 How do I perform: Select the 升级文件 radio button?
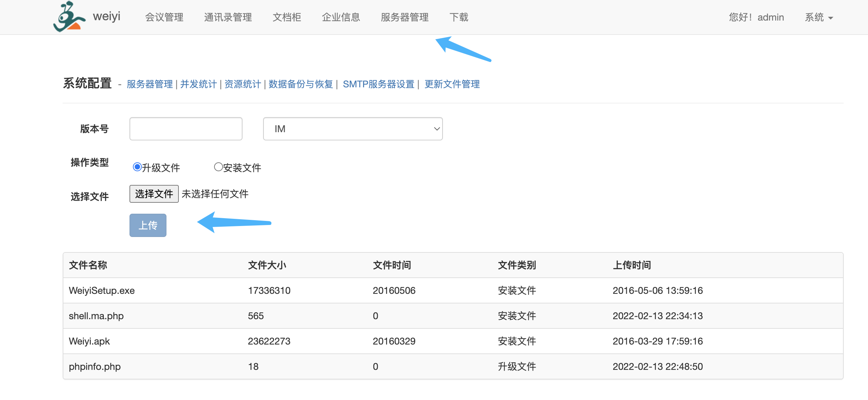(137, 167)
